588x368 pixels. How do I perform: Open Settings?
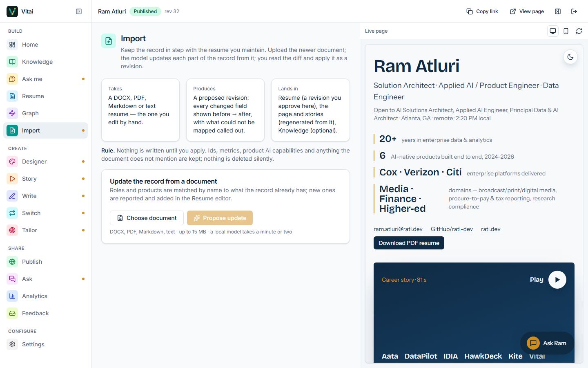coord(45,344)
